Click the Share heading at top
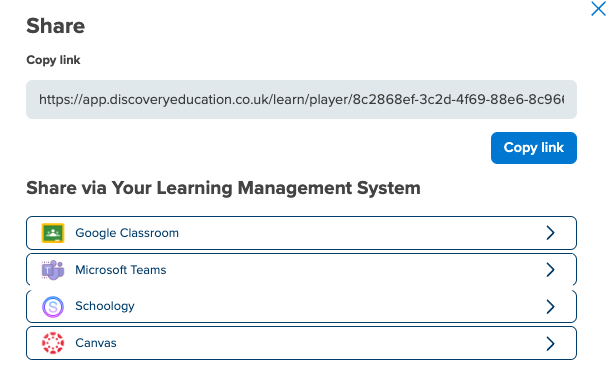Screen dimensions: 613x390 56,26
